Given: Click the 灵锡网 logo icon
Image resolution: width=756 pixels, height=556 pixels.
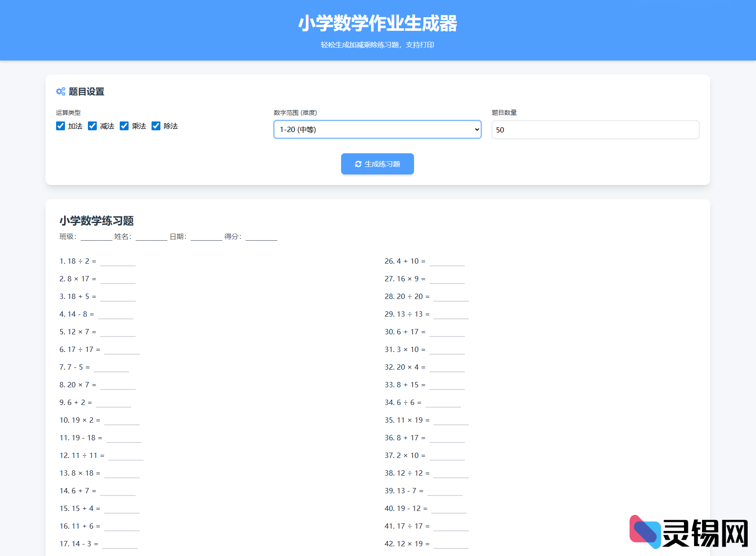Looking at the screenshot, I should (x=646, y=531).
